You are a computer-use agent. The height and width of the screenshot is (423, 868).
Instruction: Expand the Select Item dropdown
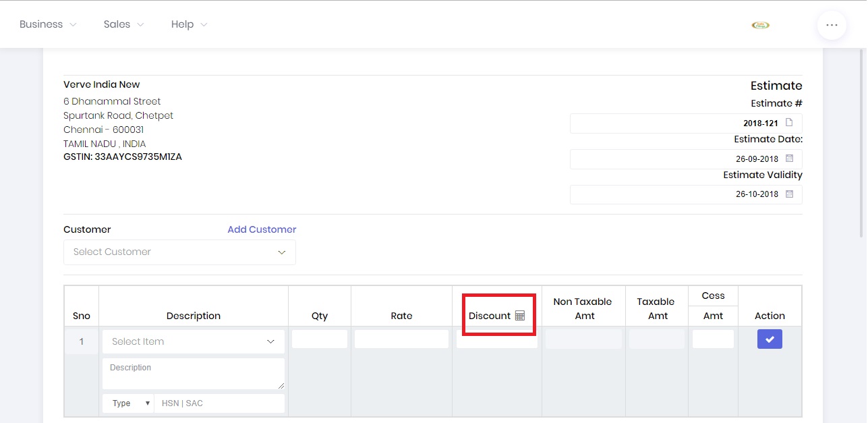click(193, 341)
